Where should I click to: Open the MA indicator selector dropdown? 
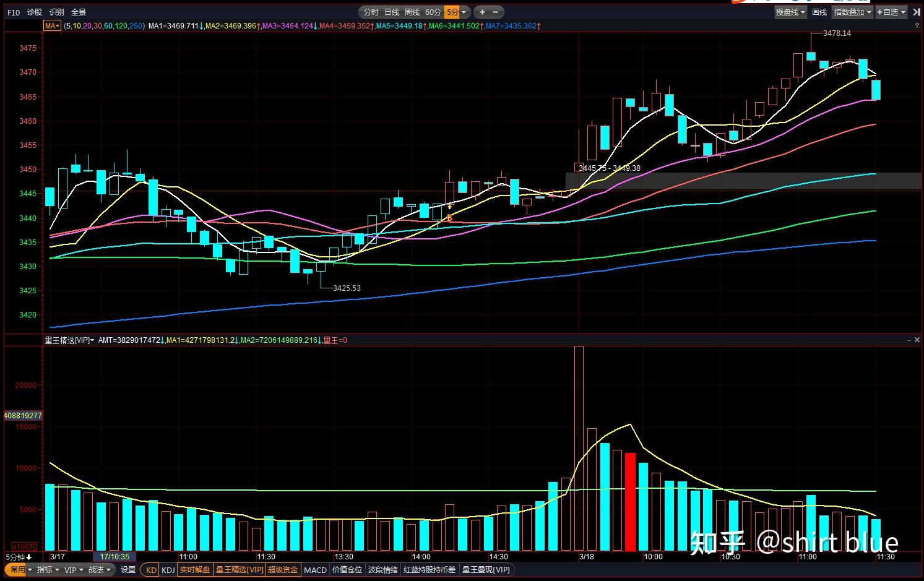pos(52,26)
